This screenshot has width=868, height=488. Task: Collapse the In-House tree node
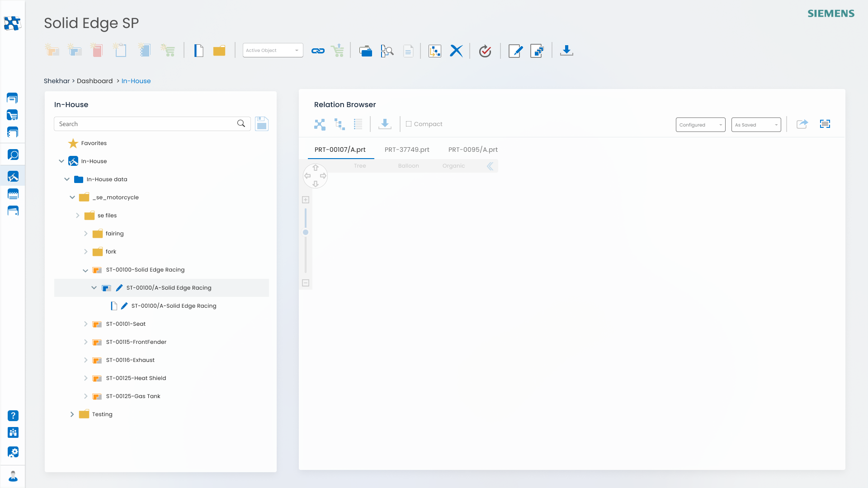click(61, 161)
